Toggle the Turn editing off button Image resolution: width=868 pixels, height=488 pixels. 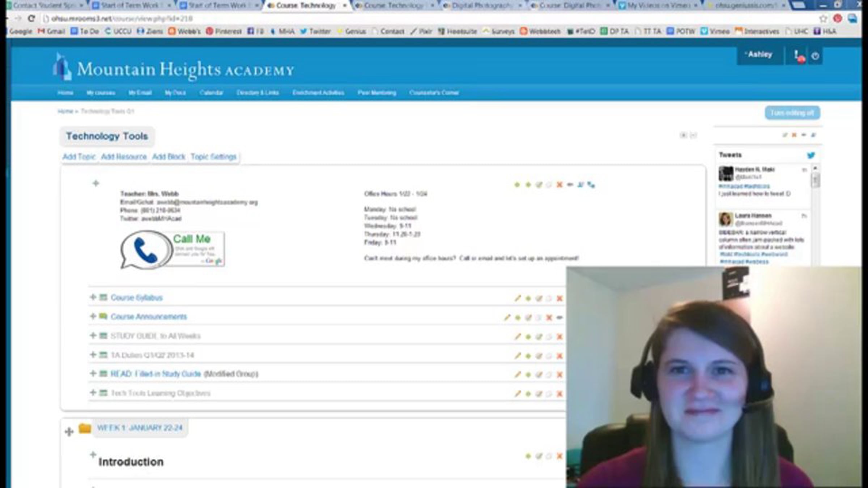click(x=792, y=113)
